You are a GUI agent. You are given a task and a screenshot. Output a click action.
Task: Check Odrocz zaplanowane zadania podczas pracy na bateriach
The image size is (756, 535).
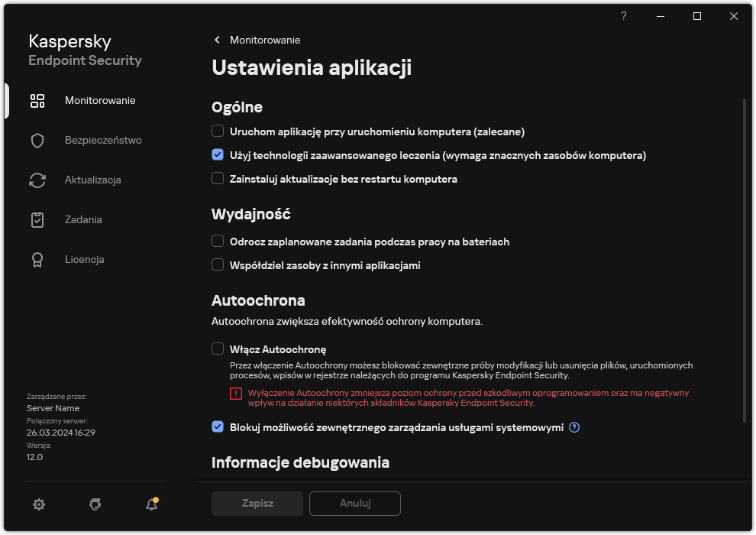[x=216, y=241]
